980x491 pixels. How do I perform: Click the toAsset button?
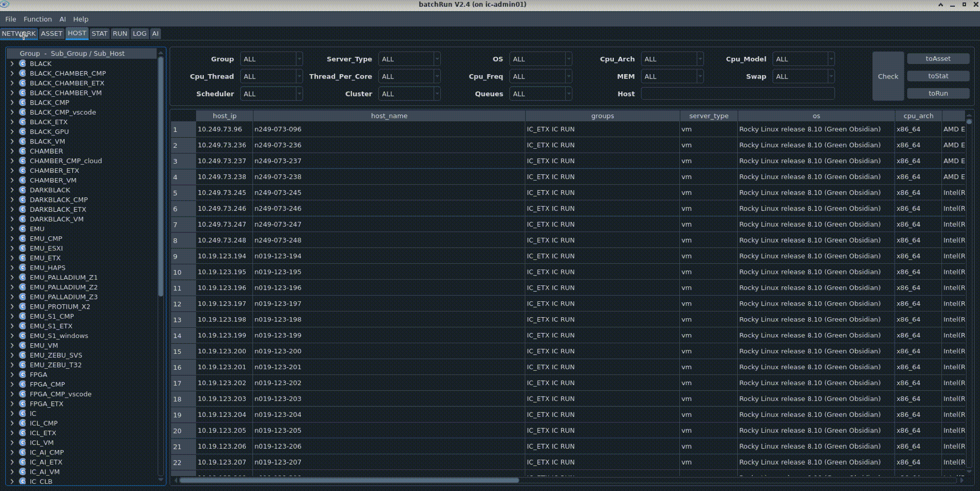938,59
